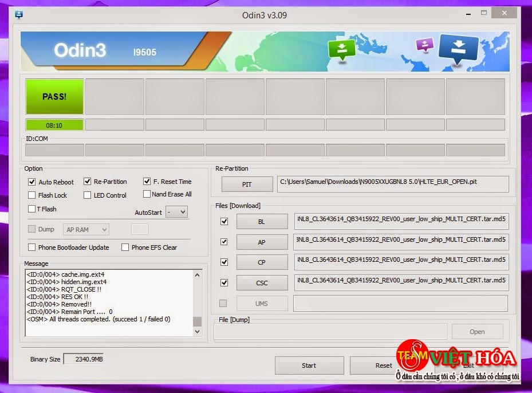Minimize the Odin3 window
The height and width of the screenshot is (393, 532).
pyautogui.click(x=468, y=14)
